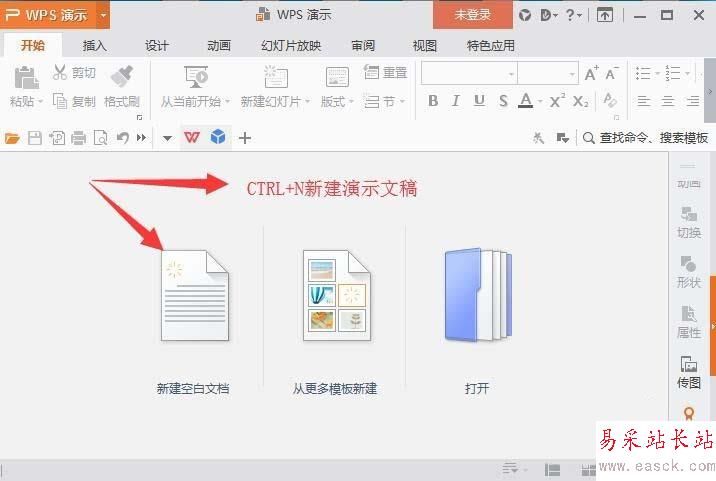Align text left
Image resolution: width=716 pixels, height=481 pixels.
tap(644, 100)
